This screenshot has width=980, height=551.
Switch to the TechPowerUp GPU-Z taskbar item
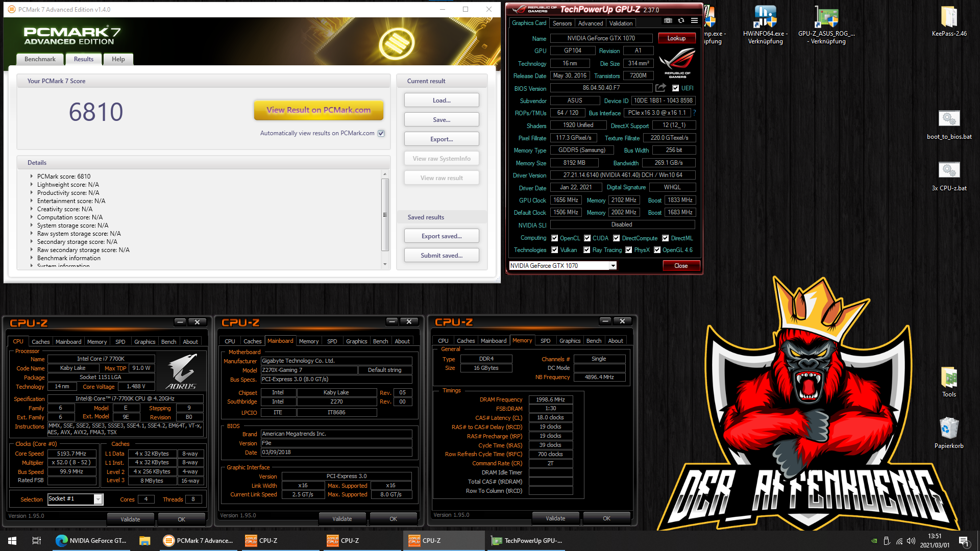point(527,540)
